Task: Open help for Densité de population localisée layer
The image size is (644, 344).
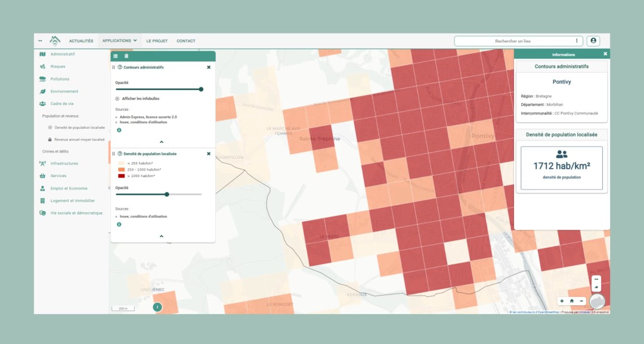Action: tap(120, 154)
